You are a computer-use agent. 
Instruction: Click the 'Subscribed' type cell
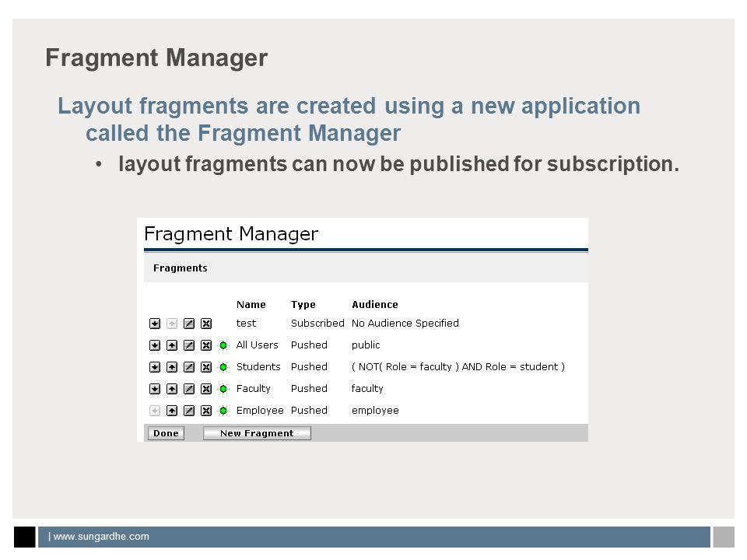tap(317, 324)
